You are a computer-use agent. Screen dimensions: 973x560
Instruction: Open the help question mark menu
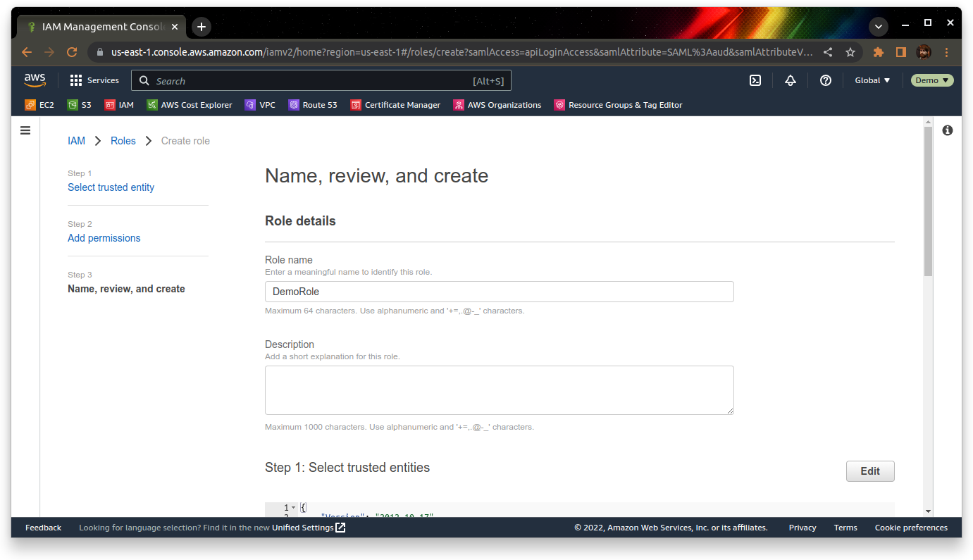click(826, 80)
